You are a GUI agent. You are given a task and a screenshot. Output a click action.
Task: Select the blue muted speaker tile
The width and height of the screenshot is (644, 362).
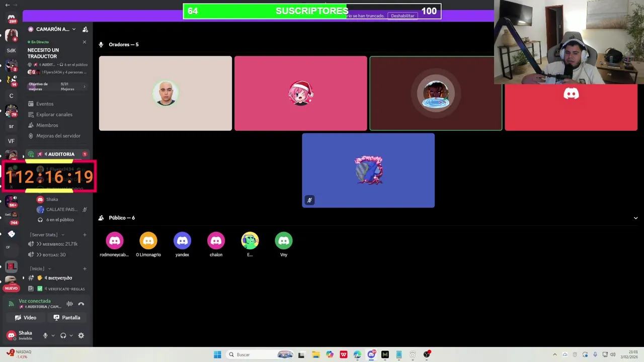368,170
